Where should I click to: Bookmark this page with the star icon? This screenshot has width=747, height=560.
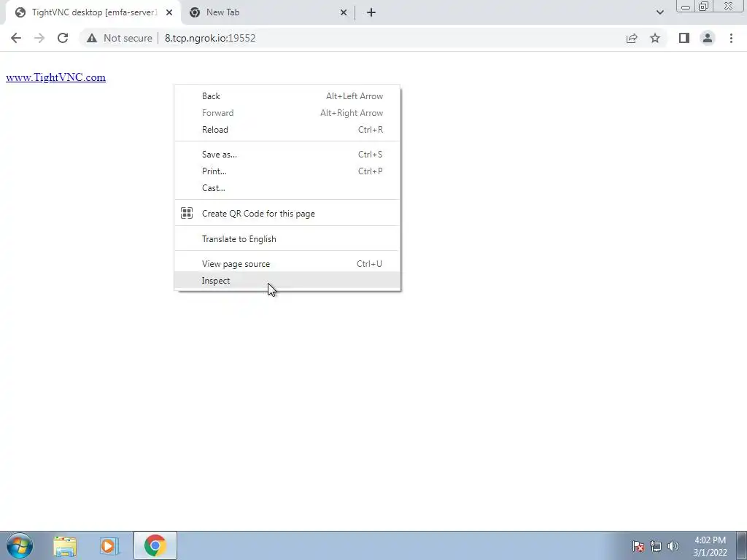coord(655,38)
